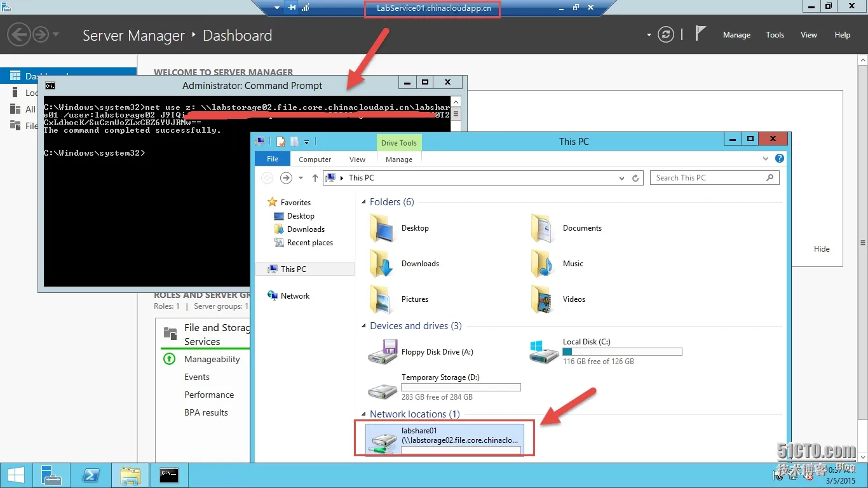Select the Documents folder icon
This screenshot has width=868, height=488.
543,229
